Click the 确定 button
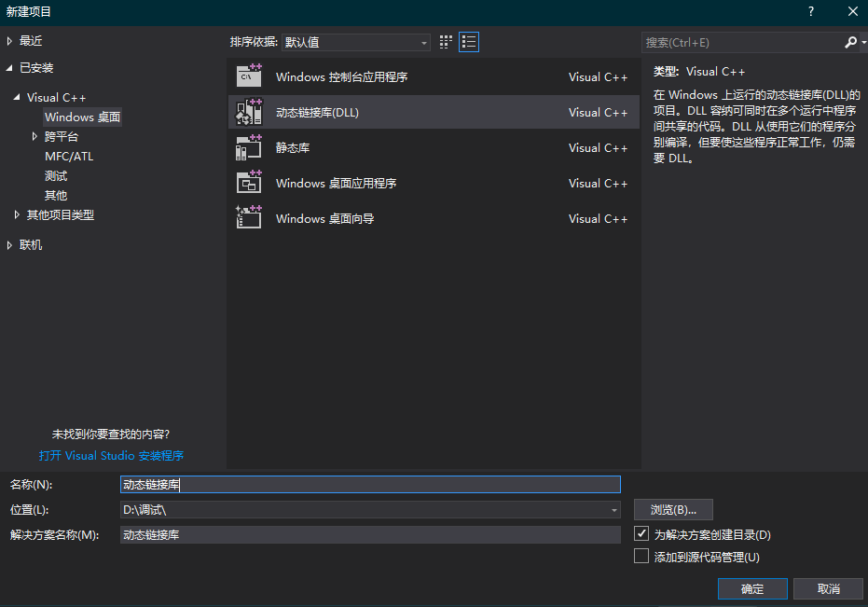The image size is (868, 607). [752, 588]
